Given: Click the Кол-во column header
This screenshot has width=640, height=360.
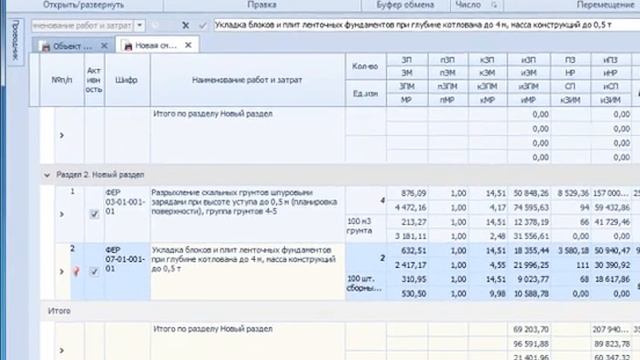Looking at the screenshot, I should pyautogui.click(x=366, y=67).
